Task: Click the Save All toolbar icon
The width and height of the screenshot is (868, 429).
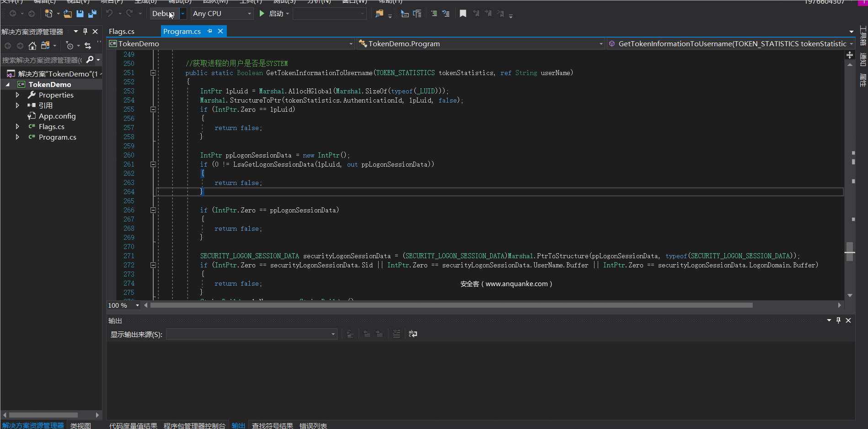Action: (x=92, y=14)
